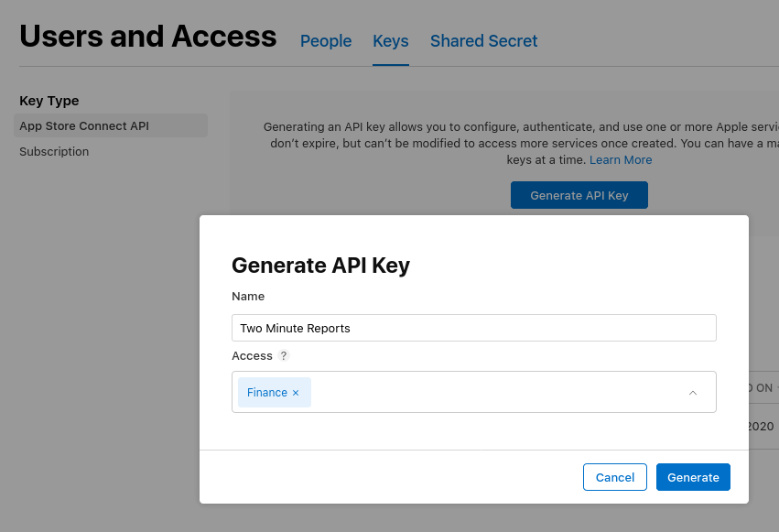Confirm with the Generate button

coord(693,477)
